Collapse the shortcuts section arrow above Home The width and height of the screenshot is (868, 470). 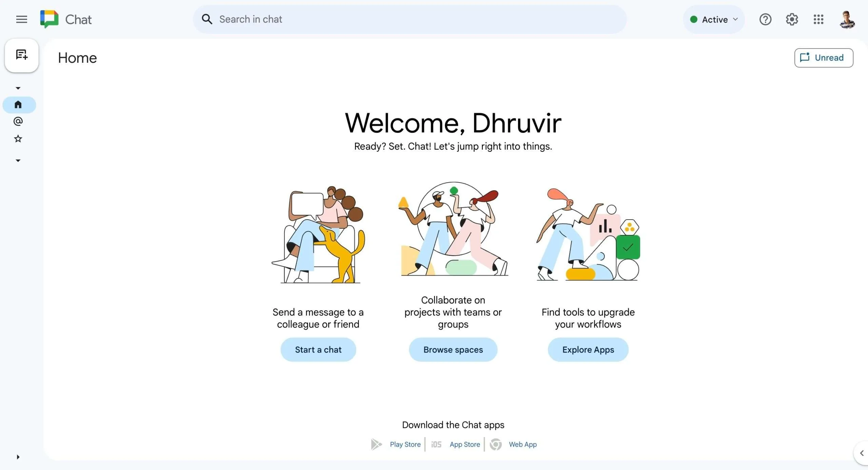tap(18, 88)
